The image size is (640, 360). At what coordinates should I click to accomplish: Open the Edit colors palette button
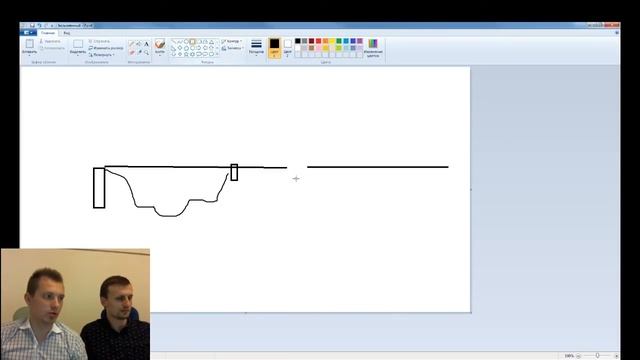tap(373, 48)
